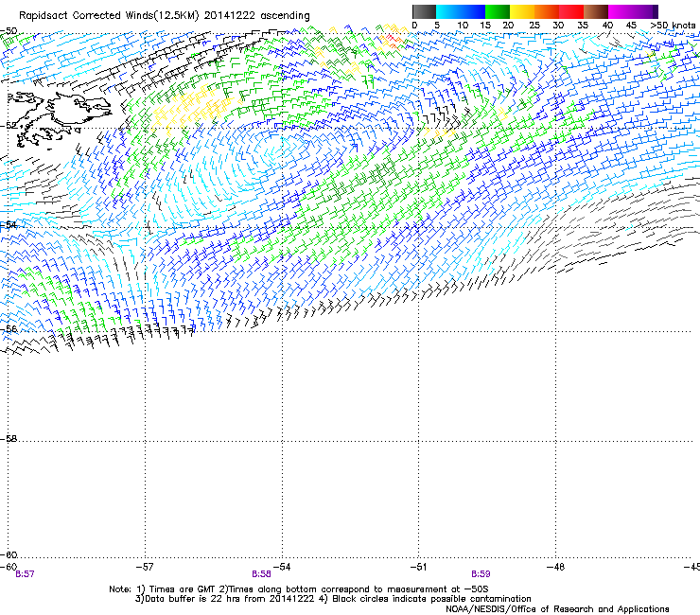Click the '-56' latitude axis label
The height and width of the screenshot is (615, 700).
(9, 328)
